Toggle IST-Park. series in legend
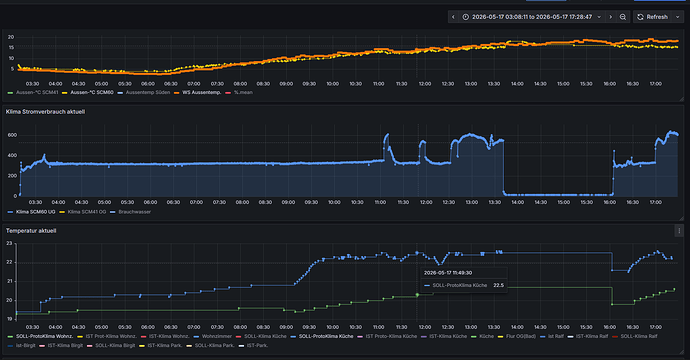This screenshot has height=360, width=690. 257,345
